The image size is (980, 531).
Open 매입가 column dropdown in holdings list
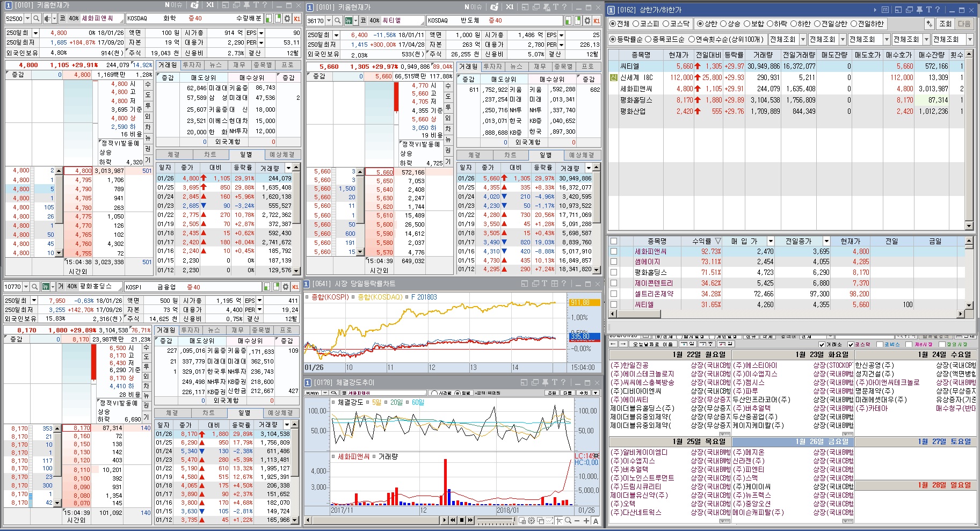coord(771,241)
